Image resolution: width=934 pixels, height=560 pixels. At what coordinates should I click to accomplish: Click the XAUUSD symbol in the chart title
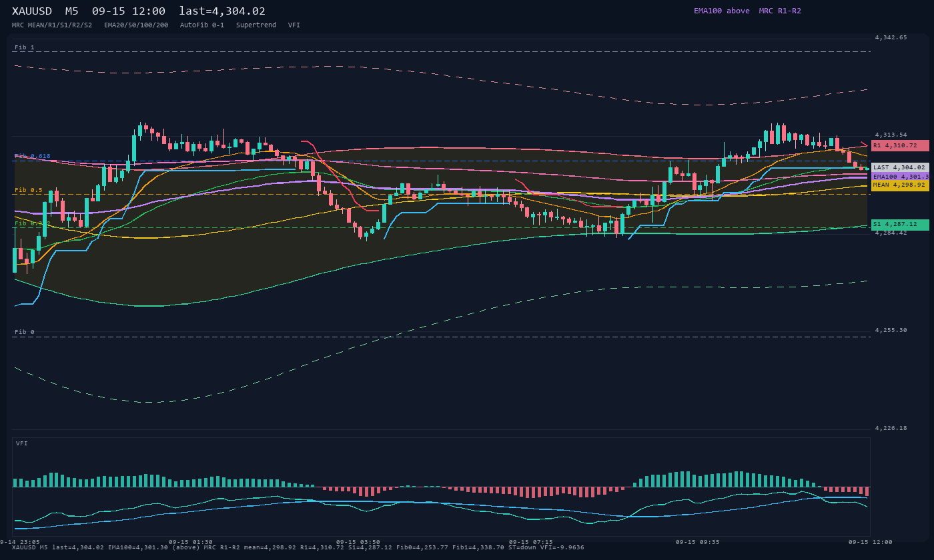[32, 11]
